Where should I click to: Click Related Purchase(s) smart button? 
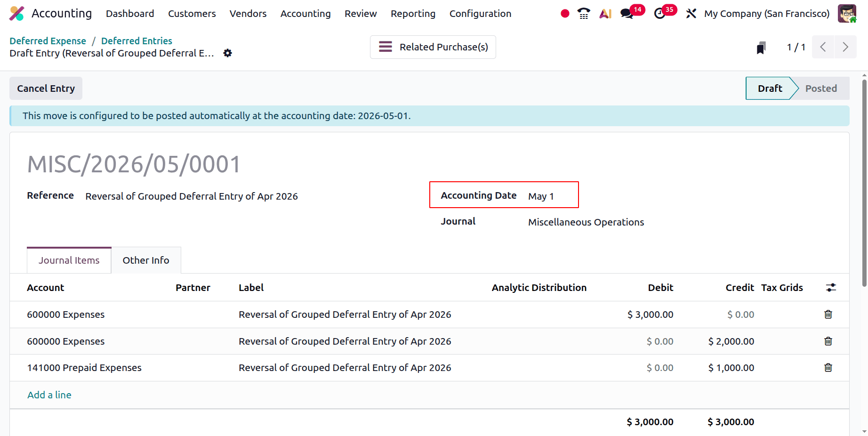[x=433, y=47]
